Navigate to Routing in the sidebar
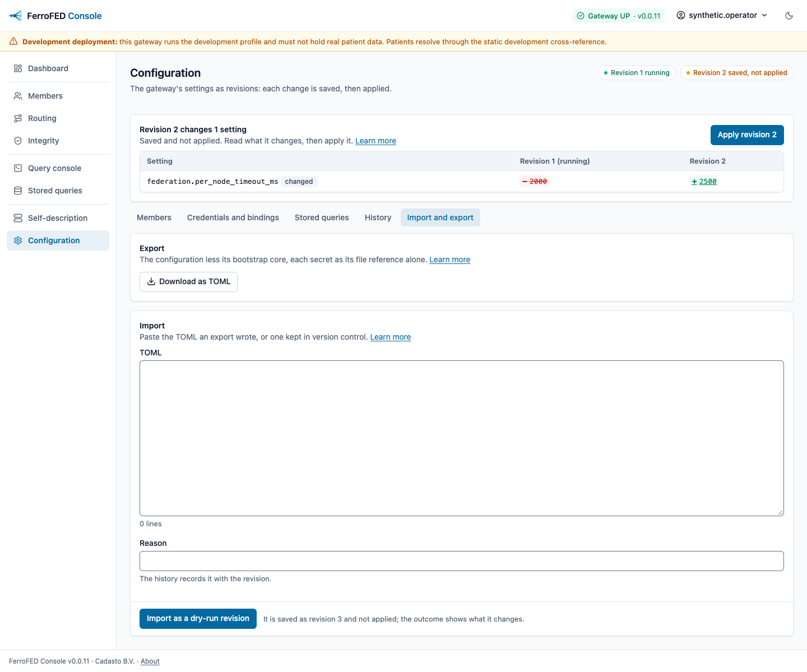 click(58, 118)
